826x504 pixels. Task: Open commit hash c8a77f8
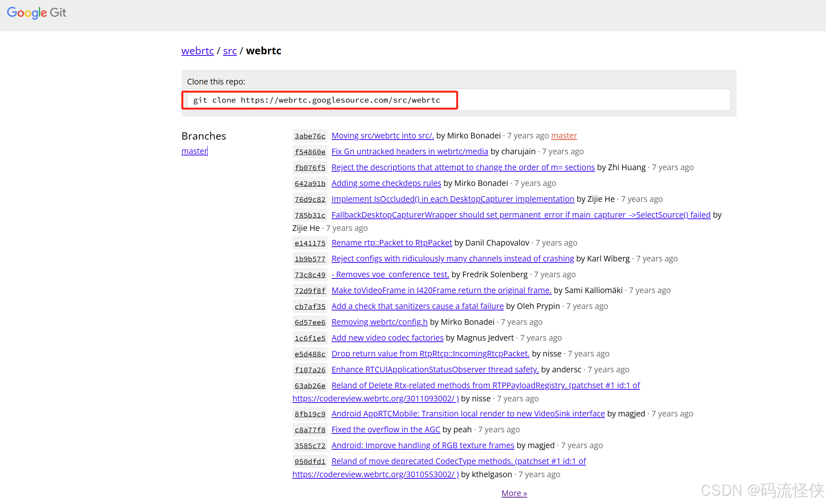coord(310,430)
